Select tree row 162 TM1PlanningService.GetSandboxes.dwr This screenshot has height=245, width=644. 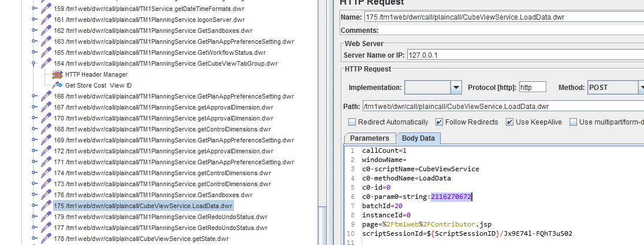(153, 31)
